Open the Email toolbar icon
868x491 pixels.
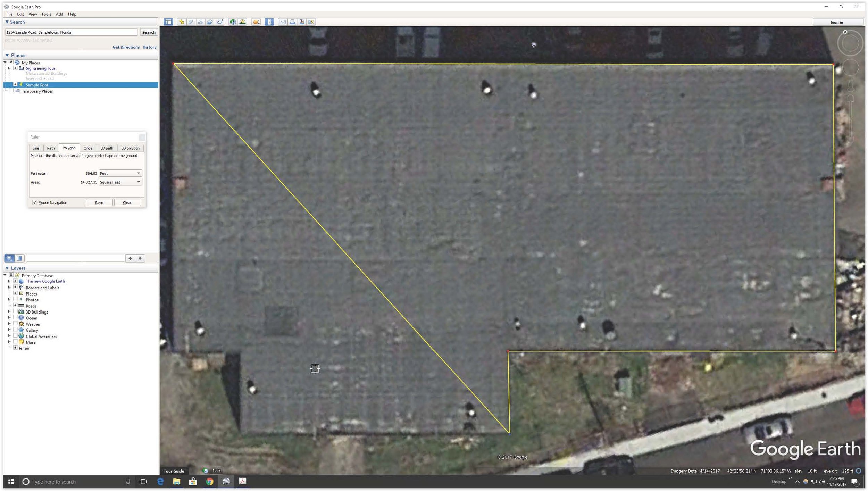coord(283,22)
